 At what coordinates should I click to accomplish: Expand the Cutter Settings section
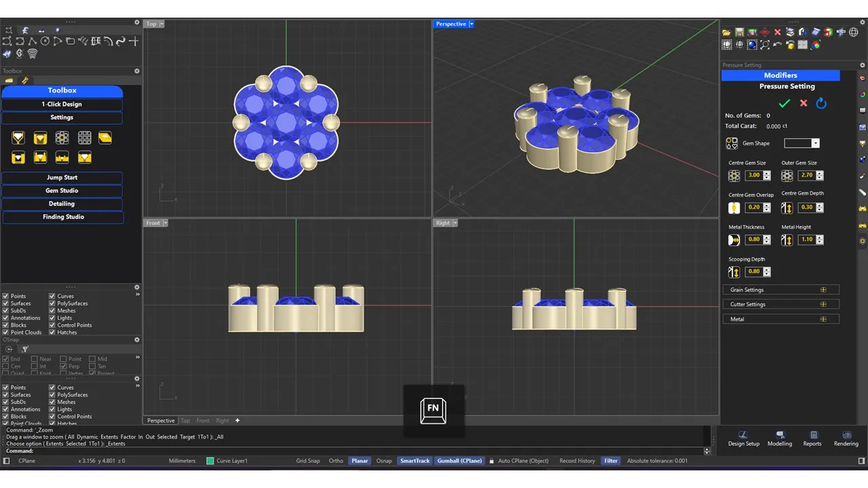click(823, 304)
